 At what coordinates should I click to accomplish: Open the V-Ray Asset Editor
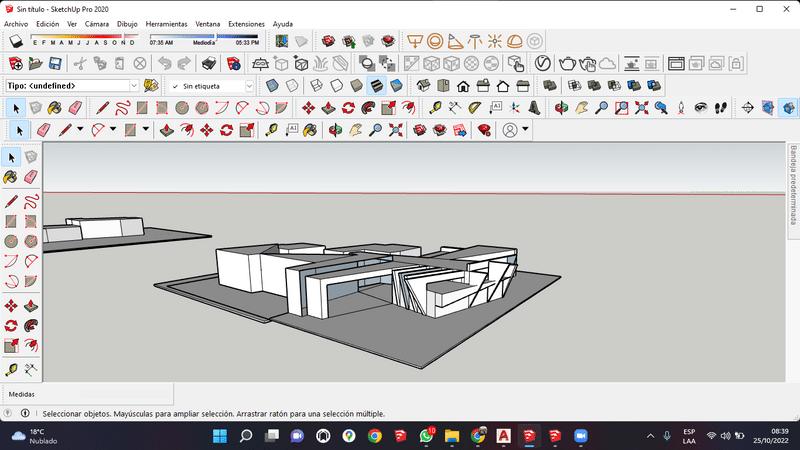click(x=543, y=64)
